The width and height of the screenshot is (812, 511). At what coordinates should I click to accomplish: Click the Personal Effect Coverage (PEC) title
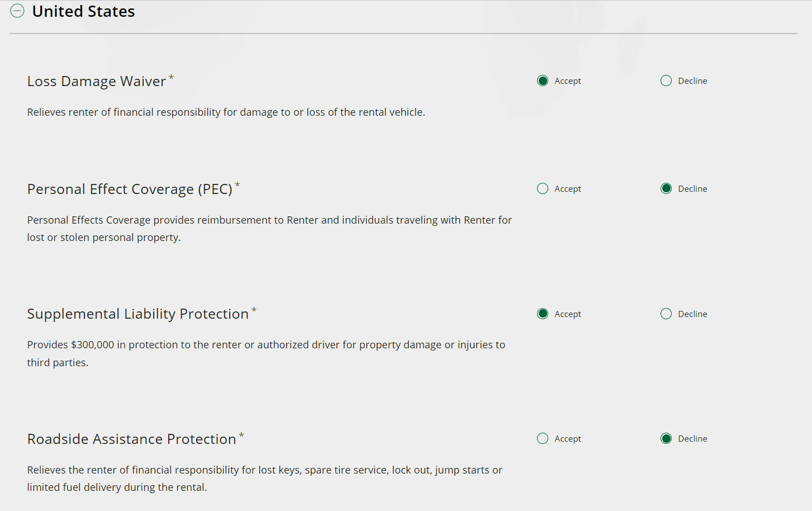pos(130,190)
